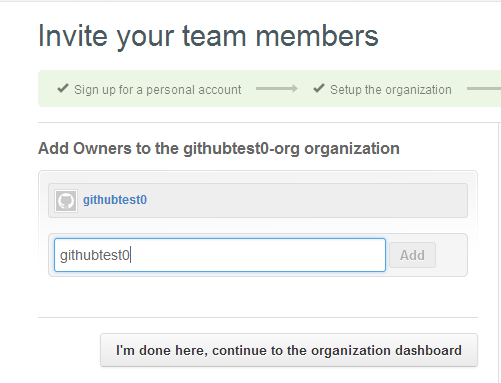This screenshot has width=501, height=383.
Task: Select the Setup the organization step
Action: coord(391,90)
